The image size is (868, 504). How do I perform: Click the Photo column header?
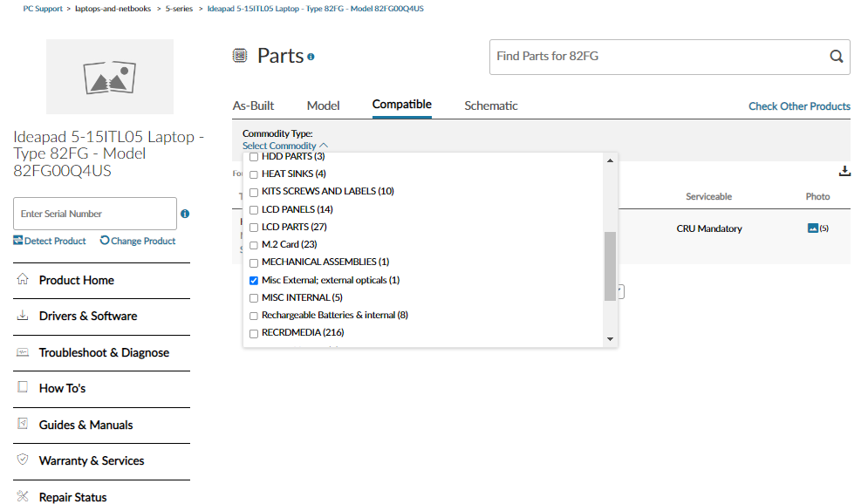coord(817,196)
